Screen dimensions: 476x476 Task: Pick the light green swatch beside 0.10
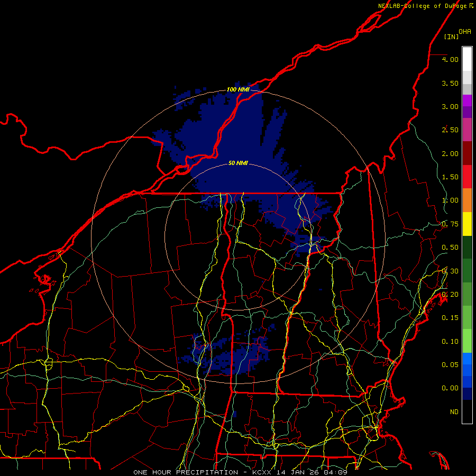467,341
